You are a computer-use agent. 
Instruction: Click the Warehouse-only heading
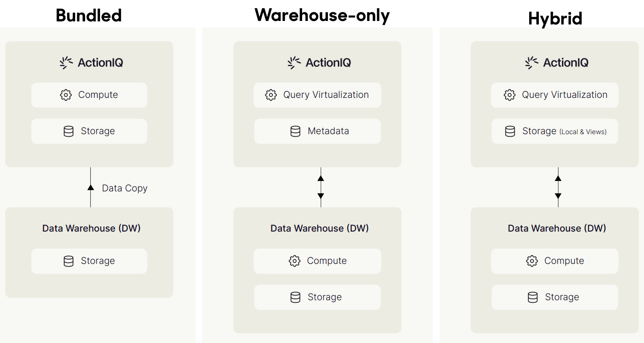[322, 15]
